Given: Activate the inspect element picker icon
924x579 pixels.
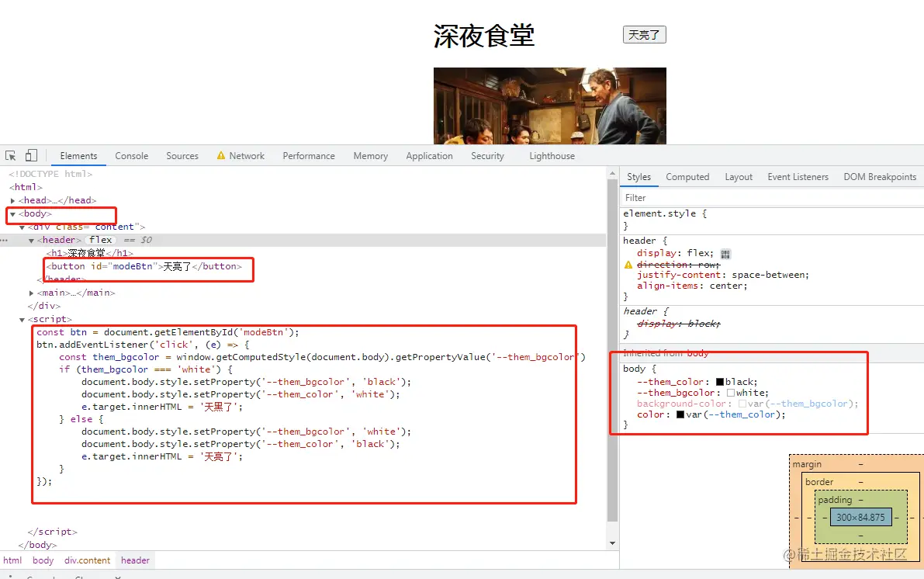Looking at the screenshot, I should (11, 156).
